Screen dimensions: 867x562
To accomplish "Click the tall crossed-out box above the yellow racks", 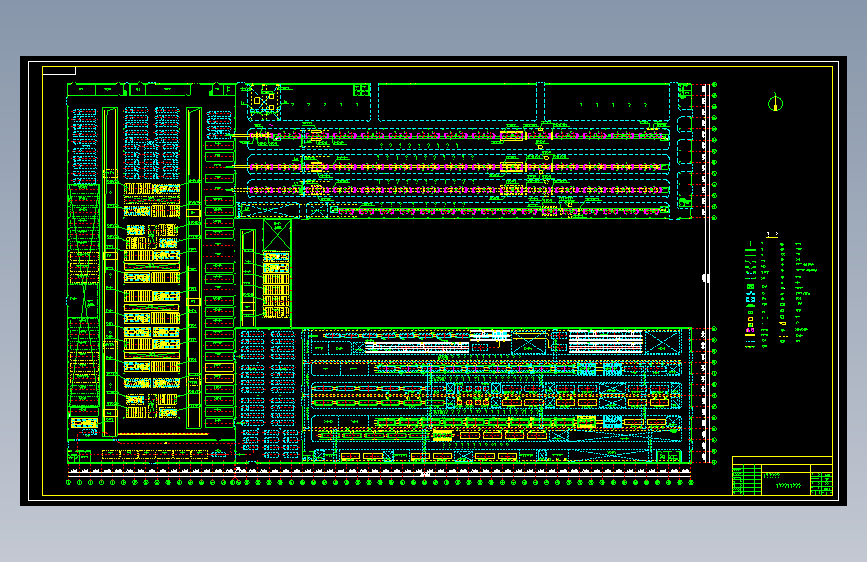I will (x=277, y=235).
